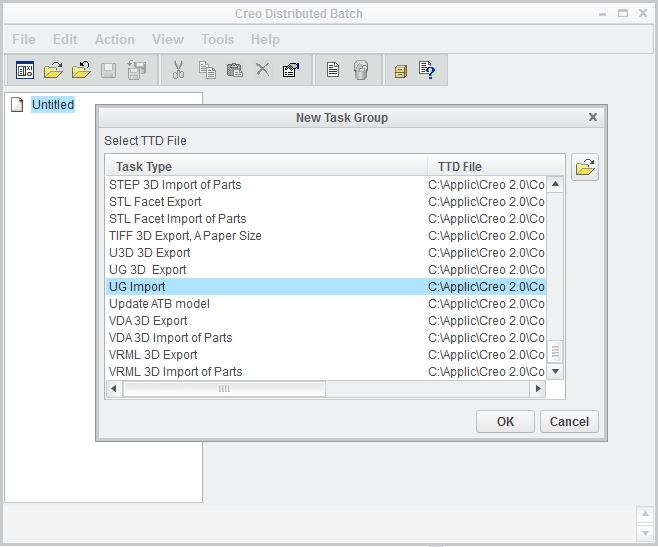Click the Save All multiple disks icon

(137, 70)
